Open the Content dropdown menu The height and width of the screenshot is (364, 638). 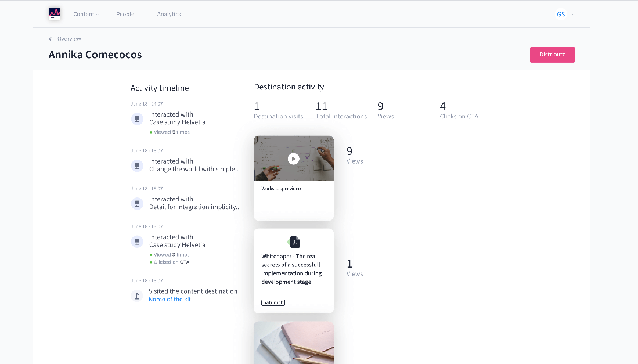click(86, 14)
